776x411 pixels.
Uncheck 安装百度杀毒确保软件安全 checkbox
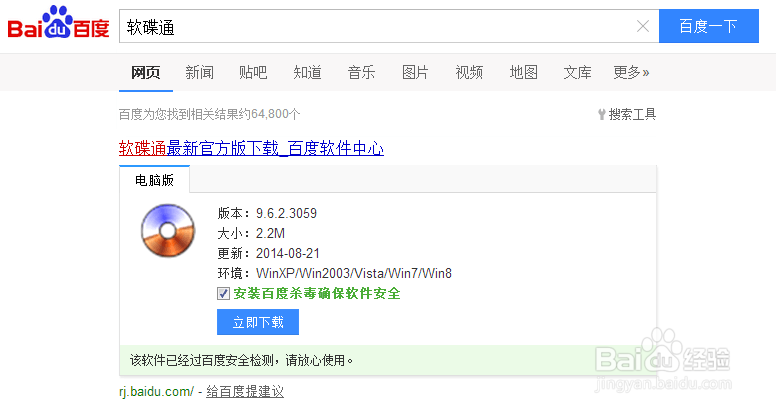tap(223, 294)
